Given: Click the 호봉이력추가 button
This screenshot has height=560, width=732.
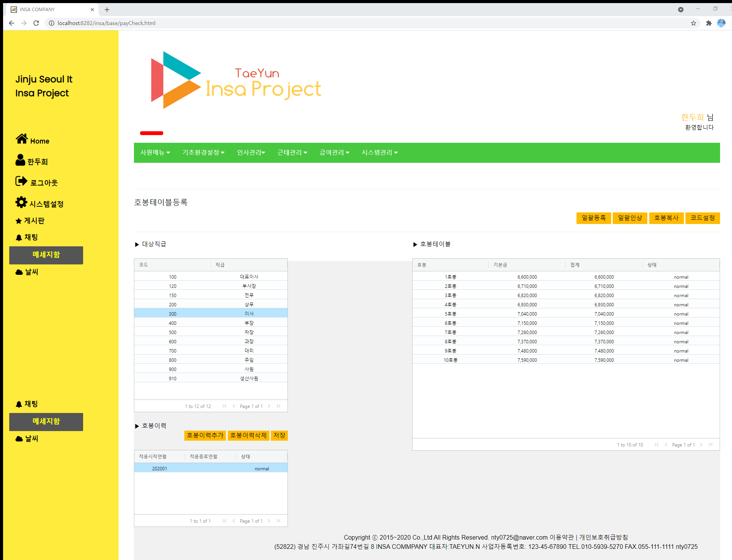Looking at the screenshot, I should pyautogui.click(x=205, y=435).
